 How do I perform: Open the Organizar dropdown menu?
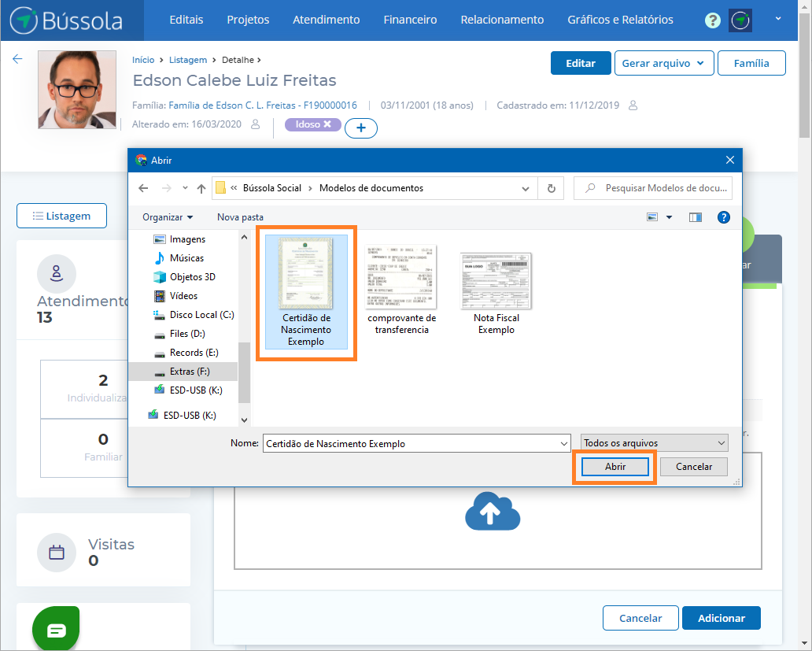click(168, 217)
